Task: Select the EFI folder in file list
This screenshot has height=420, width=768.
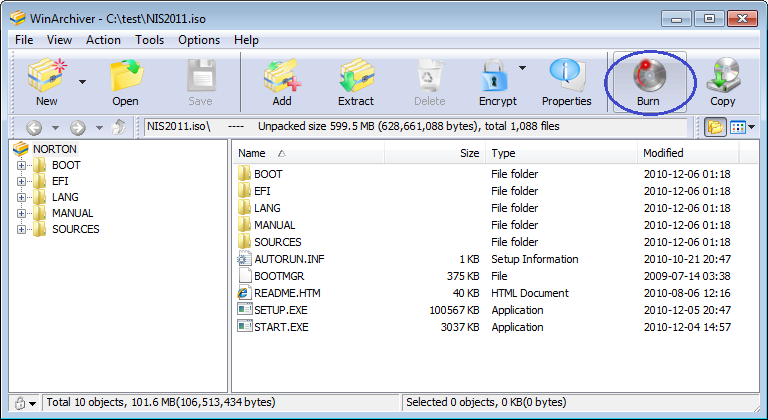Action: [262, 191]
